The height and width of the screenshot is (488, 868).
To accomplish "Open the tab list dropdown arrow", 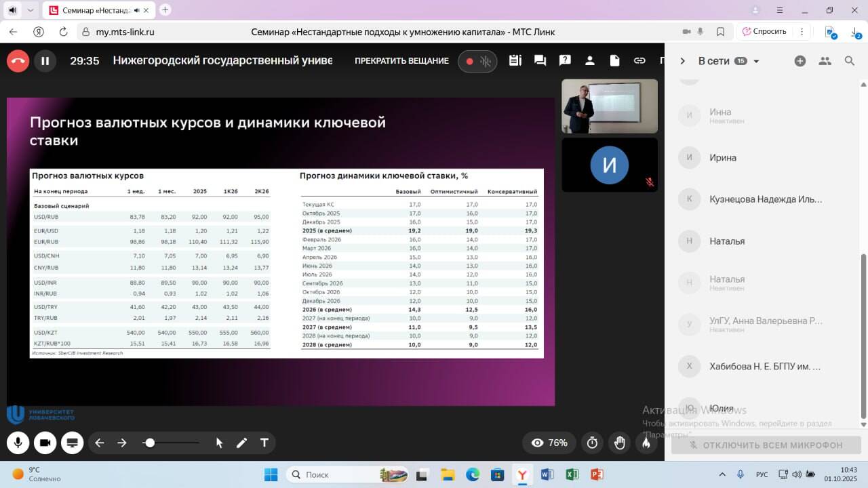I will 30,10.
